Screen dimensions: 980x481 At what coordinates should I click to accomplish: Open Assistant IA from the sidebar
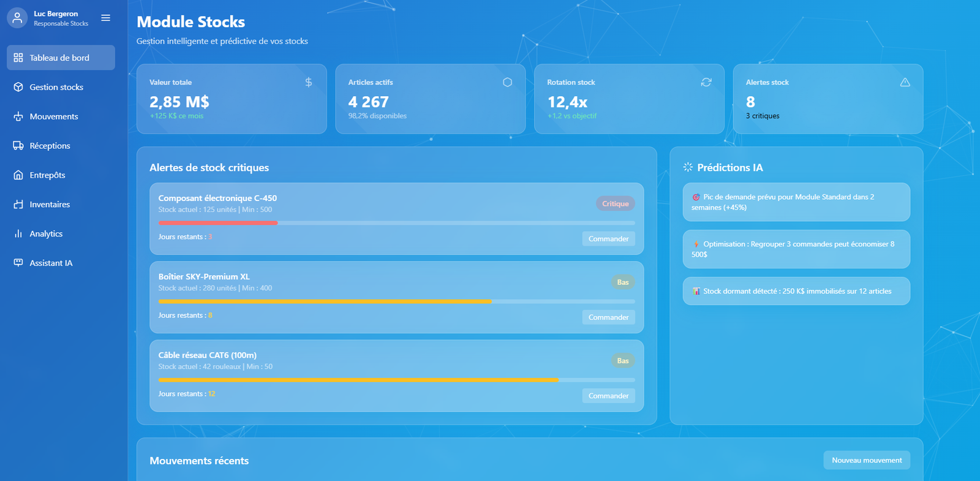[51, 263]
